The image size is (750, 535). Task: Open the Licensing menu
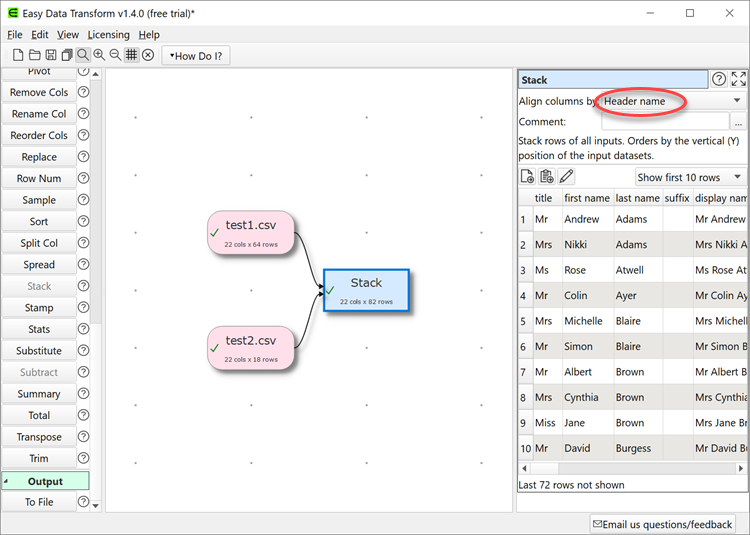pos(108,35)
